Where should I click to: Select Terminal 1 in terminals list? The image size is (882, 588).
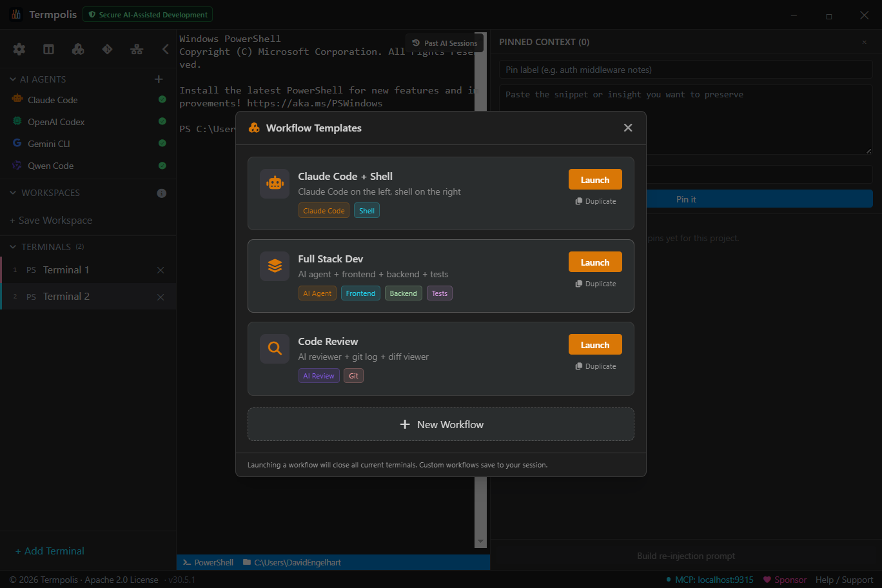[88, 270]
